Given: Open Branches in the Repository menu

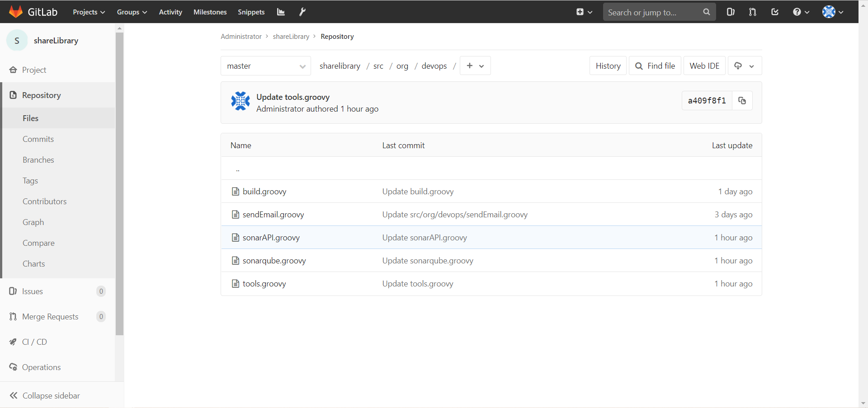Looking at the screenshot, I should (38, 160).
